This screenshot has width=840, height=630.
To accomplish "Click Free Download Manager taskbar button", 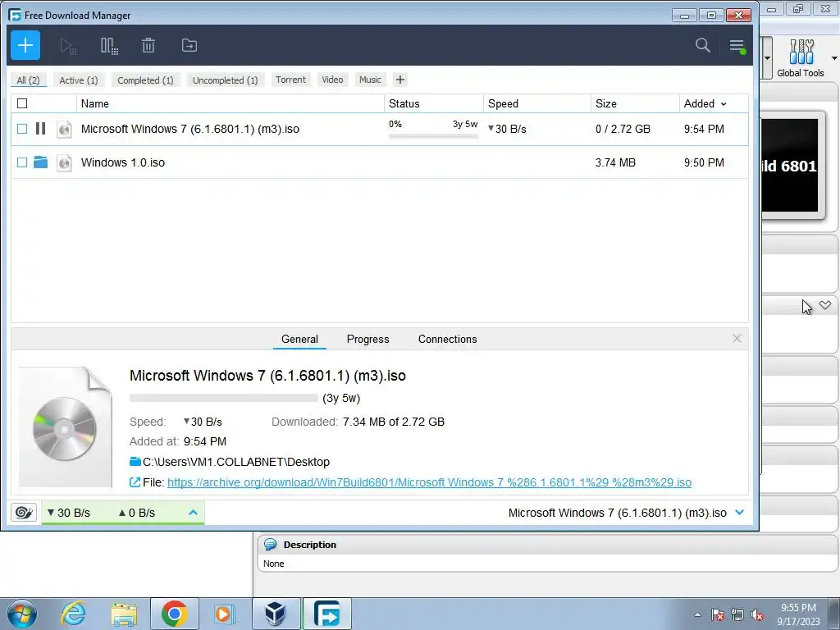I will [326, 614].
